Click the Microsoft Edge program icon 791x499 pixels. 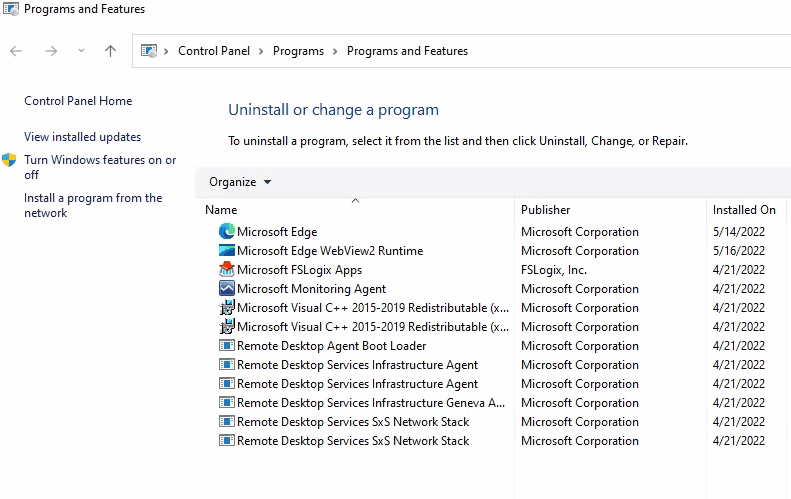(227, 232)
